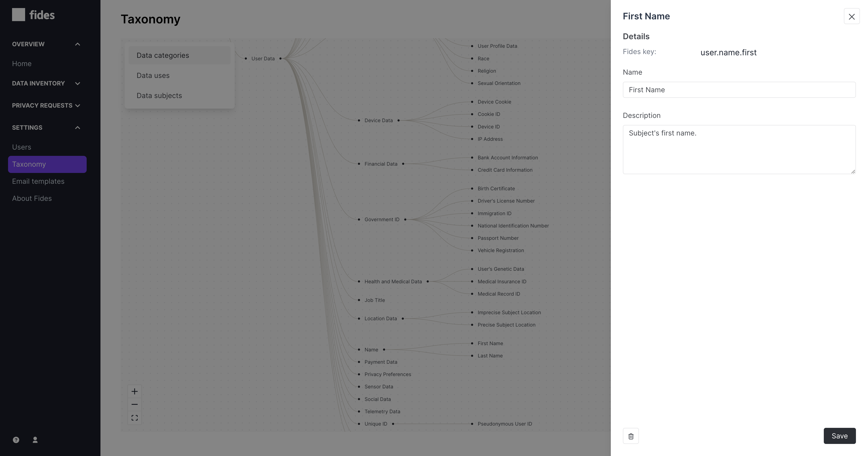868x456 pixels.
Task: Click the Name field input to edit
Action: (739, 89)
